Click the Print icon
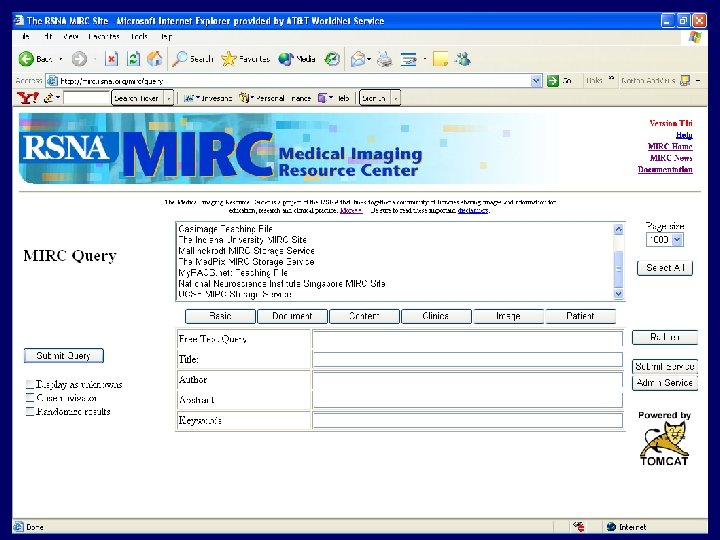Viewport: 720px width, 540px height. coord(385,59)
